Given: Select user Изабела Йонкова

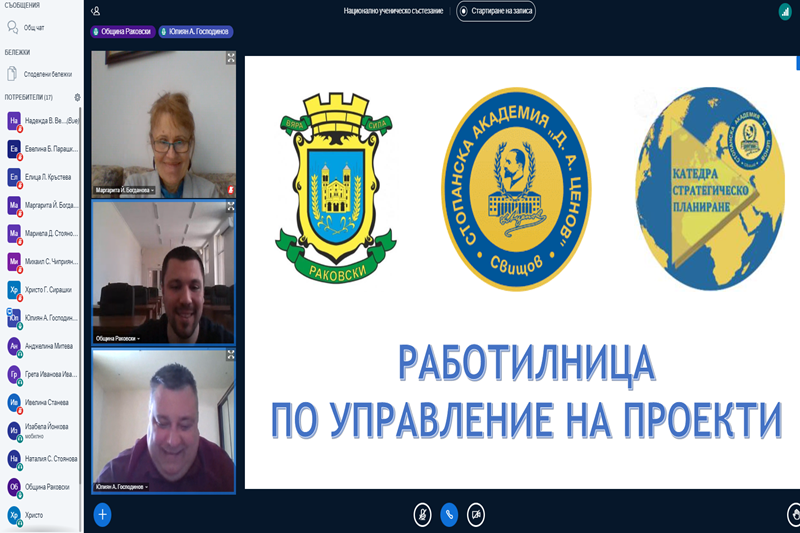Looking at the screenshot, I should click(42, 430).
